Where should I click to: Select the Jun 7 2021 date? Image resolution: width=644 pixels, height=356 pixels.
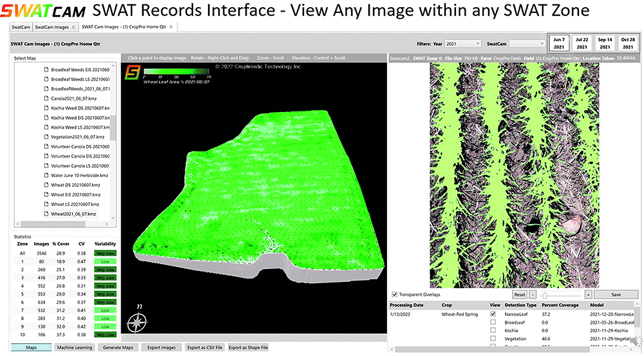(x=559, y=43)
